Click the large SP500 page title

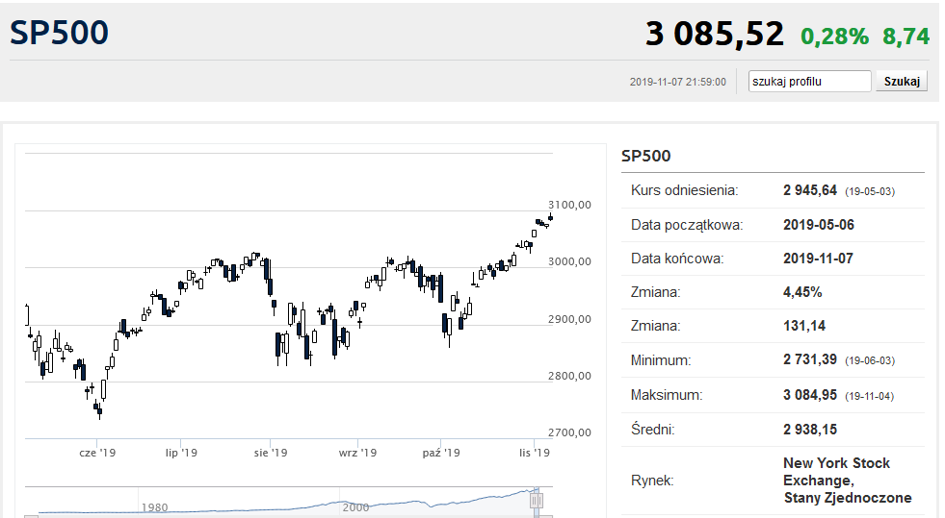tap(59, 33)
